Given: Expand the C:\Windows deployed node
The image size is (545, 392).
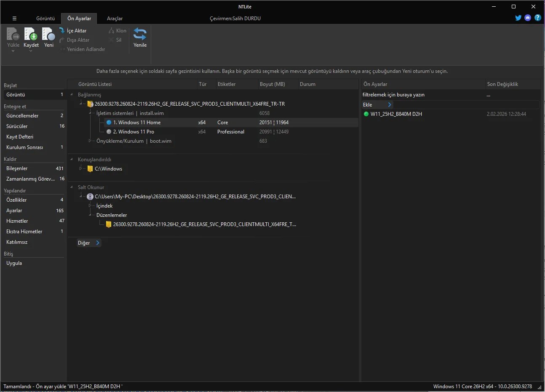Looking at the screenshot, I should pos(80,168).
